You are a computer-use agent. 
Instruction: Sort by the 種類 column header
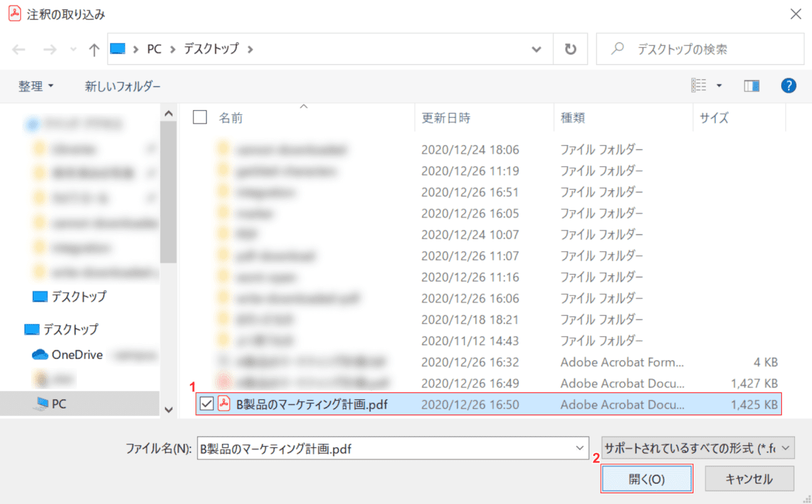[573, 118]
